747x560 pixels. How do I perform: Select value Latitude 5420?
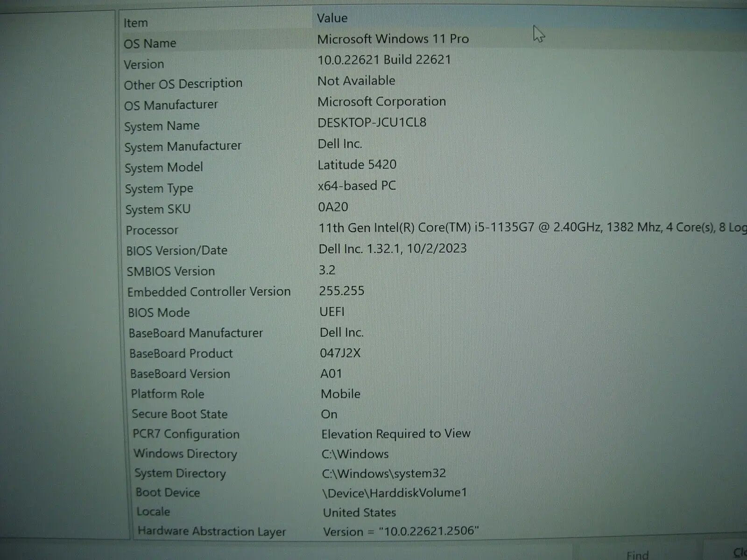click(357, 165)
